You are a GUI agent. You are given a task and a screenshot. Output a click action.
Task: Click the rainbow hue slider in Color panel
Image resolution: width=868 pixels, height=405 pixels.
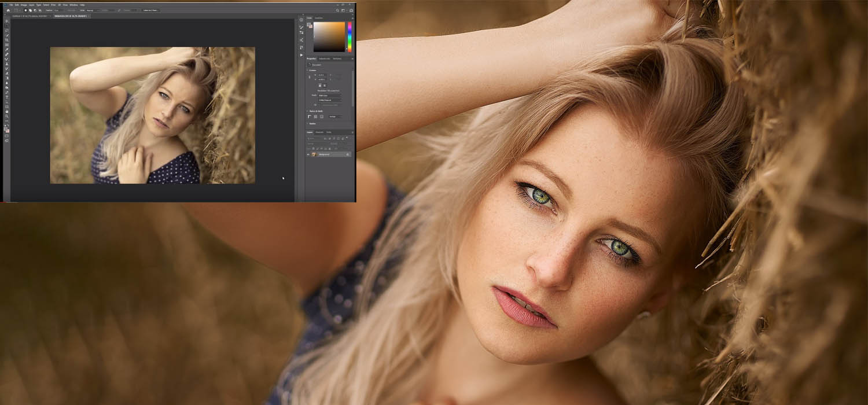(x=350, y=37)
